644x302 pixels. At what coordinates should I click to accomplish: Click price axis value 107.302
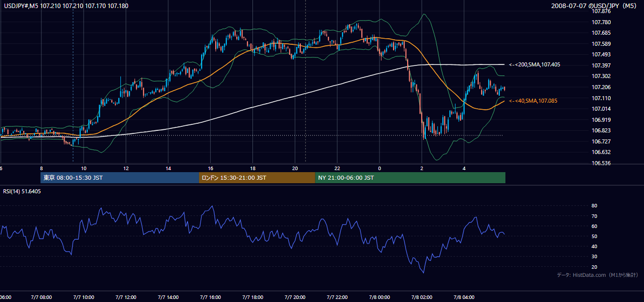[601, 76]
